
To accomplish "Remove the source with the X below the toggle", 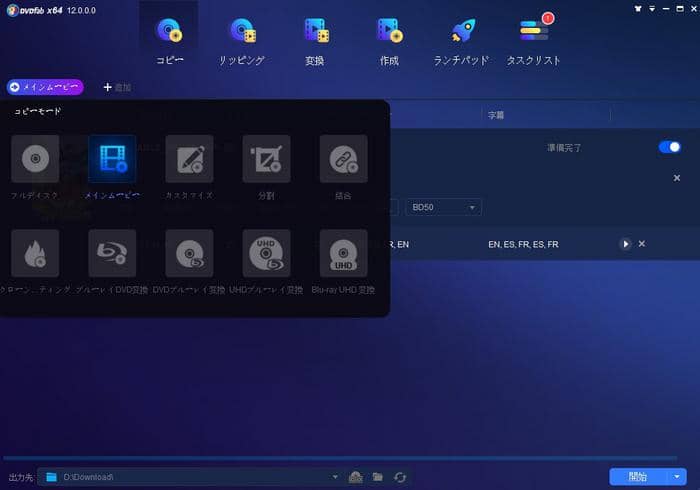I will tap(677, 178).
